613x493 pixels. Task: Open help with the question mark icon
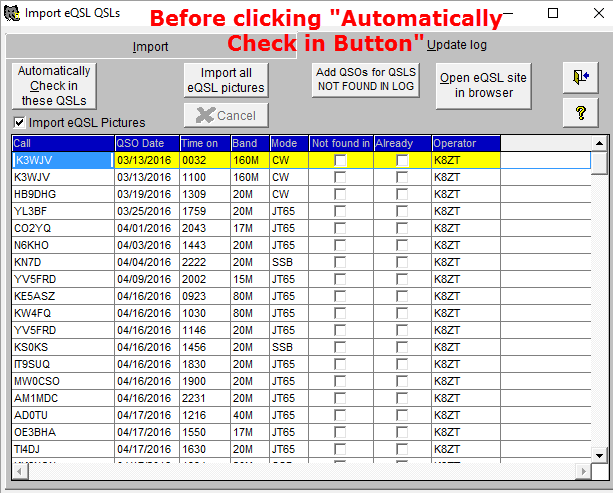(x=580, y=113)
